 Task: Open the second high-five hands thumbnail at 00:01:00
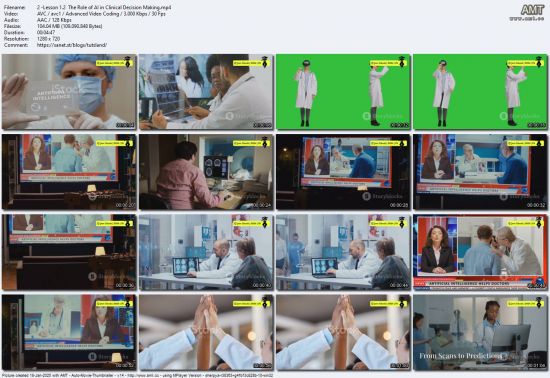(x=343, y=332)
